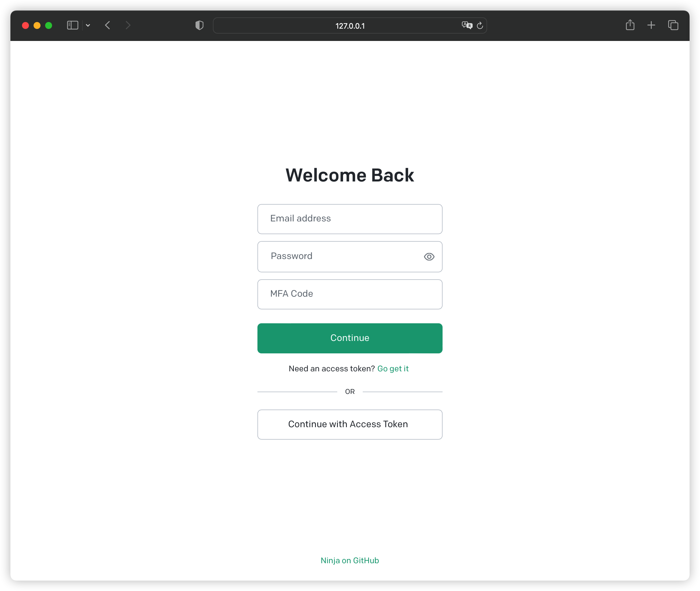The height and width of the screenshot is (591, 700).
Task: Open the Share menu icon
Action: [630, 25]
